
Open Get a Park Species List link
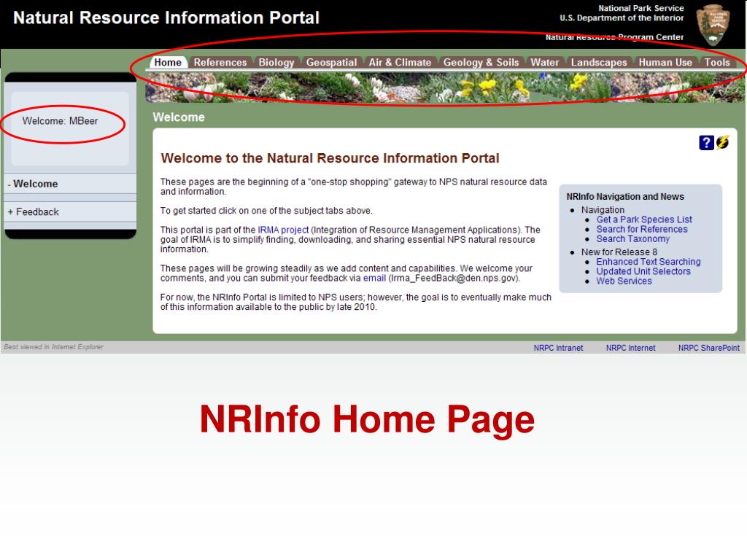coord(644,219)
